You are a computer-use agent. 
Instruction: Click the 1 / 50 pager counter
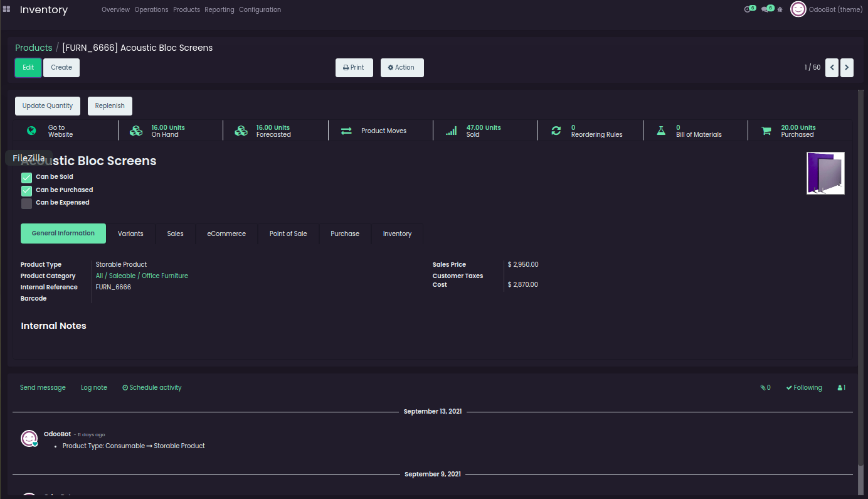[812, 67]
